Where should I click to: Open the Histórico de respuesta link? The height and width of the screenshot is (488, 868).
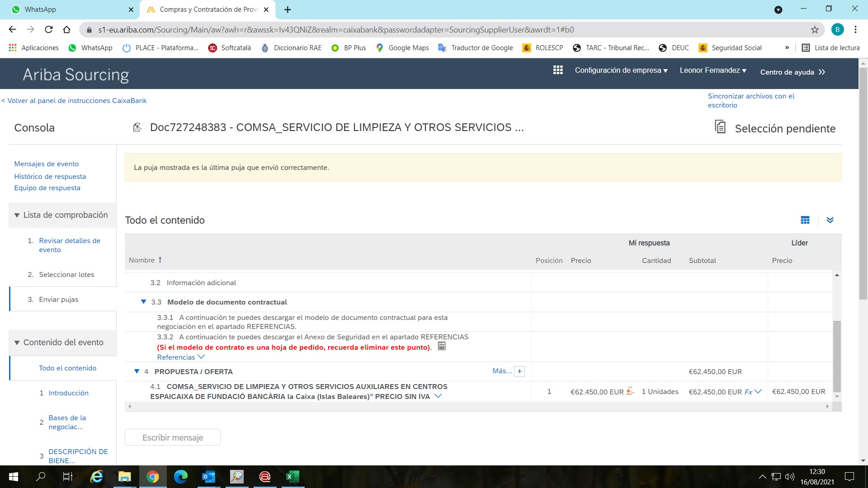coord(50,176)
